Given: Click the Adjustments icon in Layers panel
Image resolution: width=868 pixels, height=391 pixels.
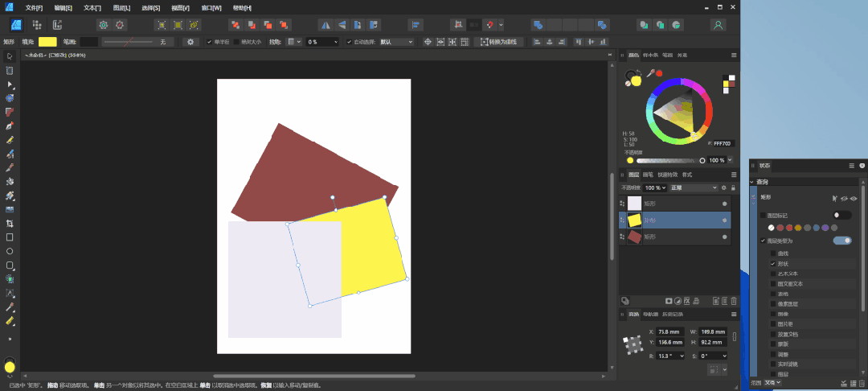Looking at the screenshot, I should click(678, 301).
